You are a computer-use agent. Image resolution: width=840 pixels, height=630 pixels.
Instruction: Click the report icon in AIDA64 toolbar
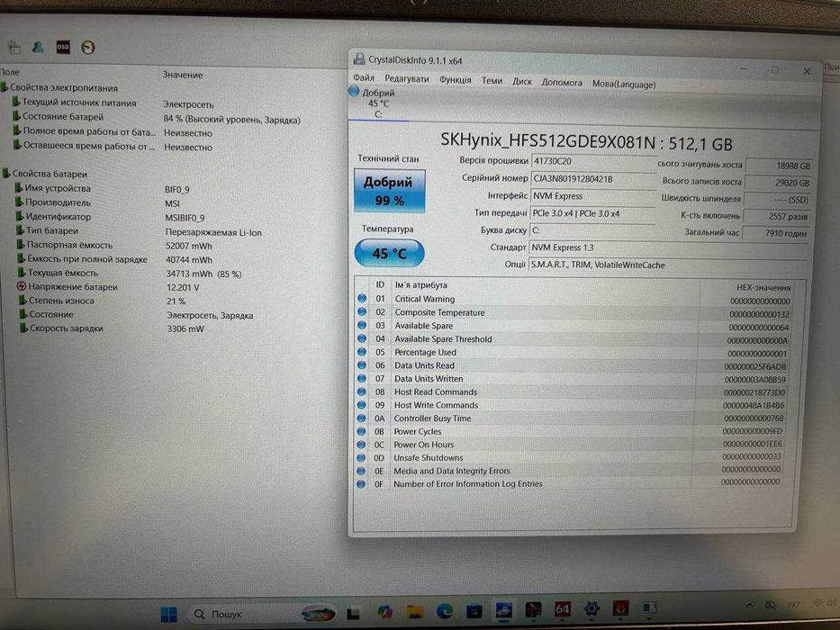(x=14, y=48)
